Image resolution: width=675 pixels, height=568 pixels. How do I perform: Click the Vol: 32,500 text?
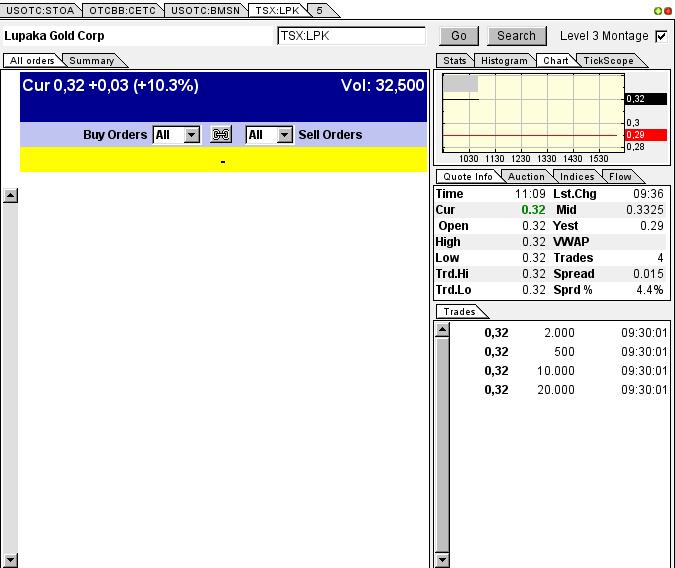(x=382, y=85)
